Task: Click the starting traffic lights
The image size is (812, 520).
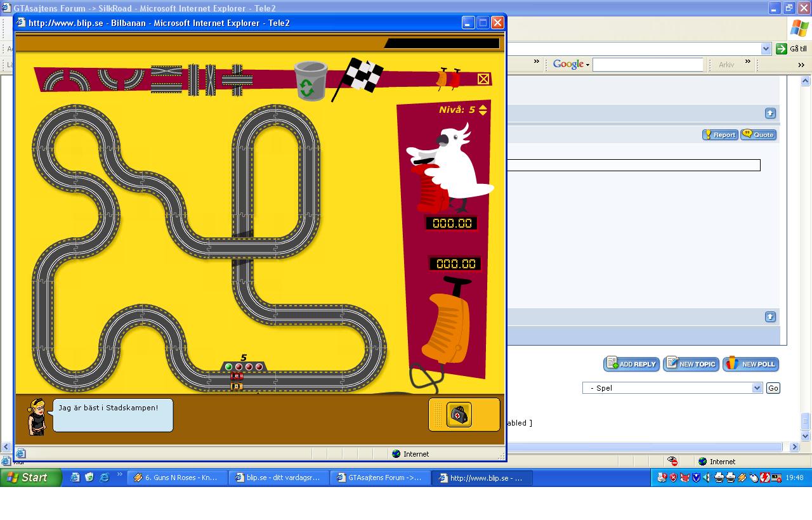Action: pyautogui.click(x=244, y=367)
